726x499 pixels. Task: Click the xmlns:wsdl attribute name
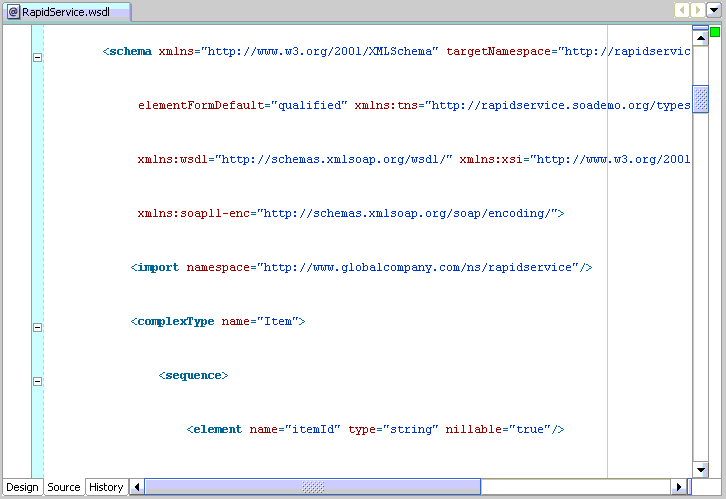tap(172, 160)
